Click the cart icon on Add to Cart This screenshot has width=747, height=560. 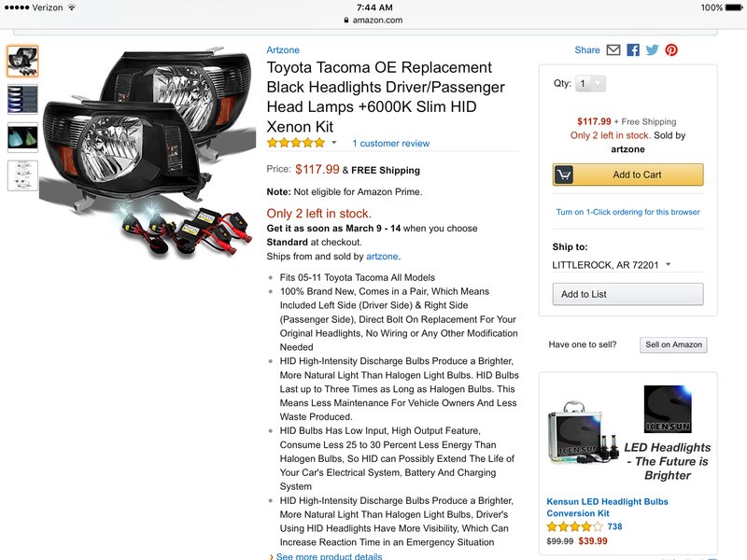(564, 175)
